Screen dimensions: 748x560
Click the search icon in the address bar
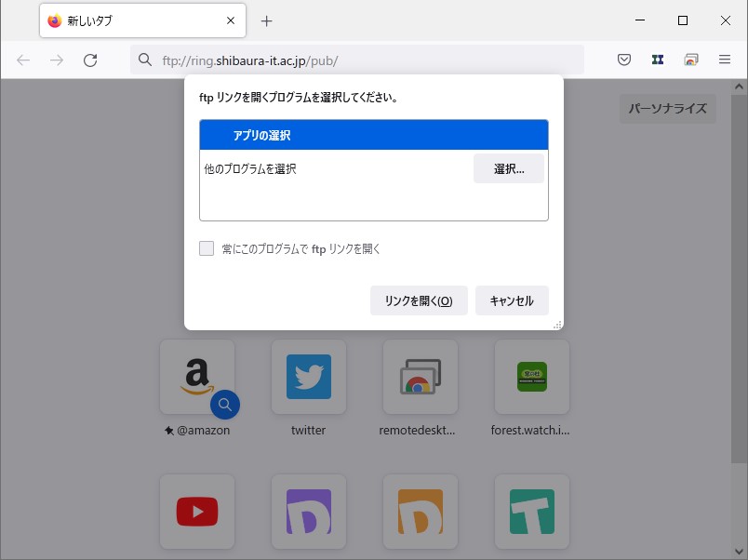pos(144,59)
